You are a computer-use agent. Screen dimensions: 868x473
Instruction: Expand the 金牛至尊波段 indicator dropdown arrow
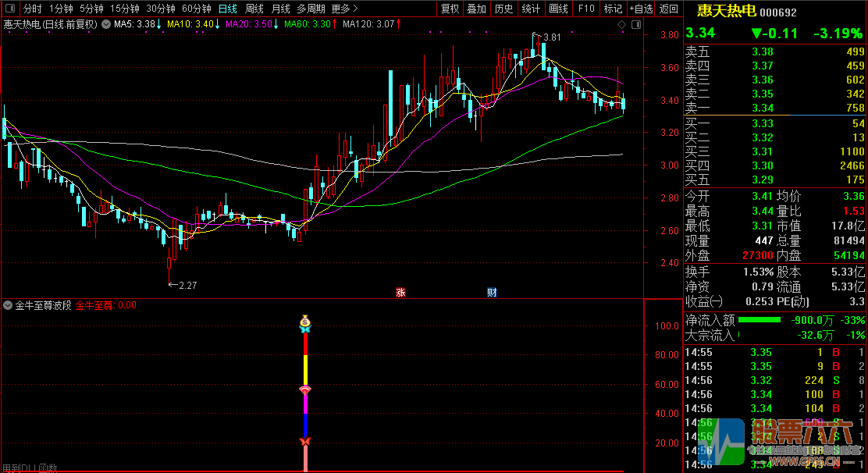(8, 306)
